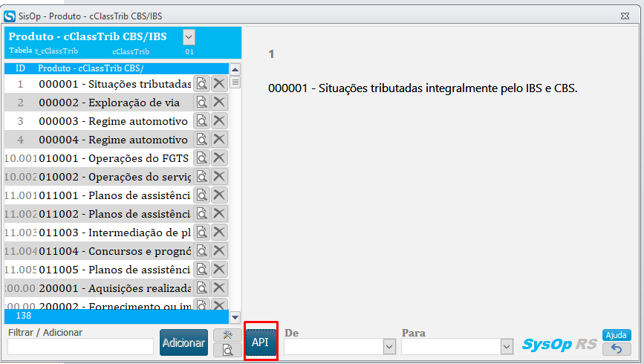Viewport: 644px width, 364px height.
Task: Expand the Produto cClassTrib header dropdown
Action: click(x=189, y=36)
